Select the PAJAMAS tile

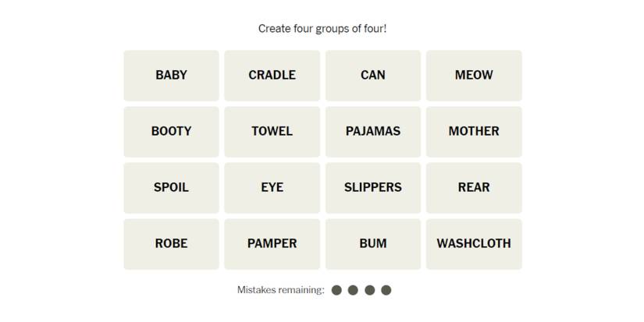pos(373,132)
